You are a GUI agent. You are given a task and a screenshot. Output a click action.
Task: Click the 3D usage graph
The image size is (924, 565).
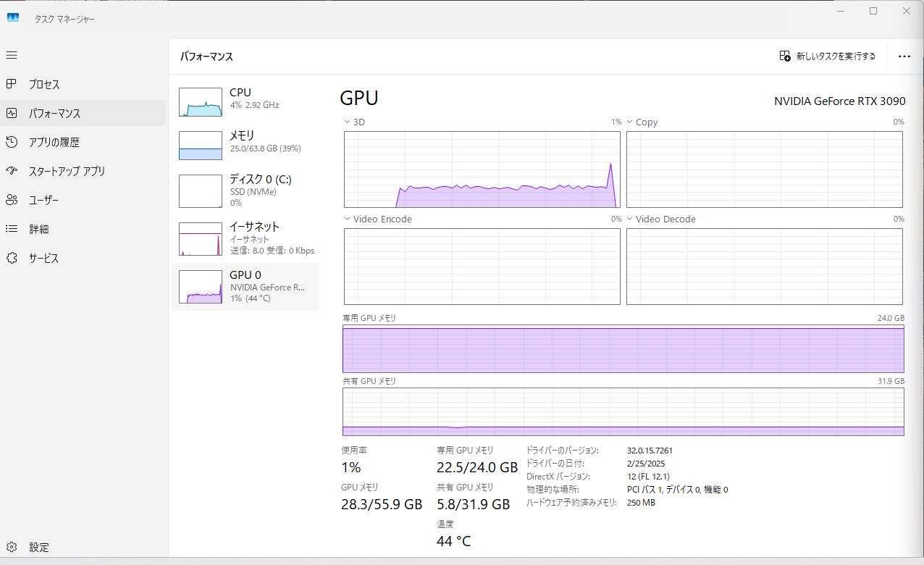482,169
